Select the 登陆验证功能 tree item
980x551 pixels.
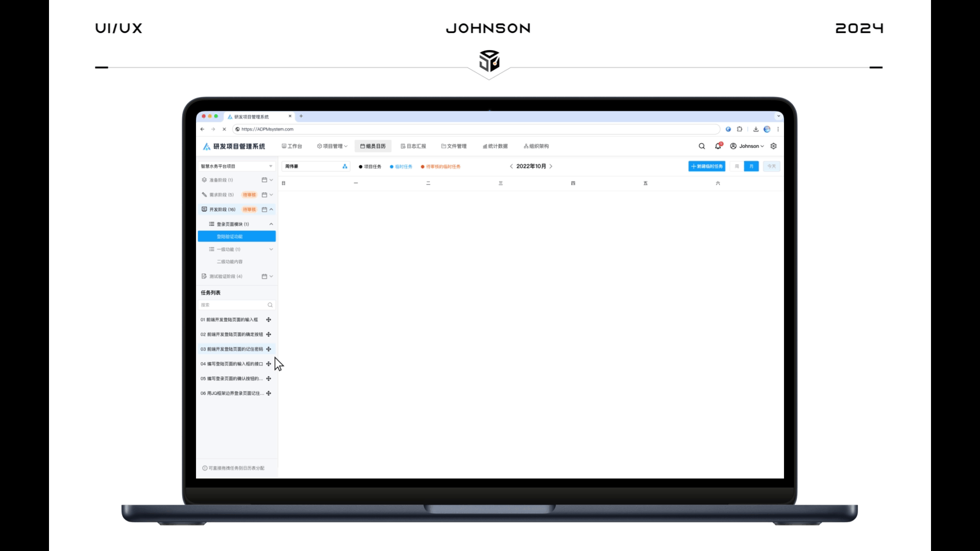(237, 237)
